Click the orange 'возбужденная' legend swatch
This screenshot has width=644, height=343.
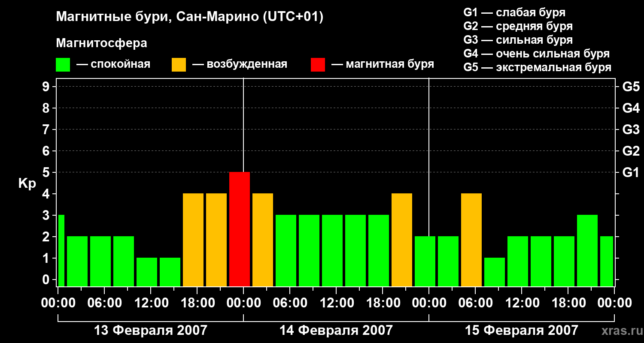(179, 65)
